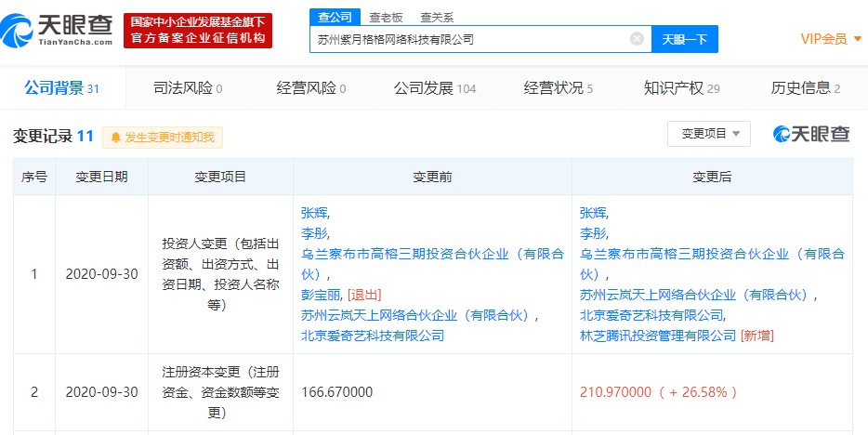
Task: Switch to the 查公司 search tab
Action: 335,17
